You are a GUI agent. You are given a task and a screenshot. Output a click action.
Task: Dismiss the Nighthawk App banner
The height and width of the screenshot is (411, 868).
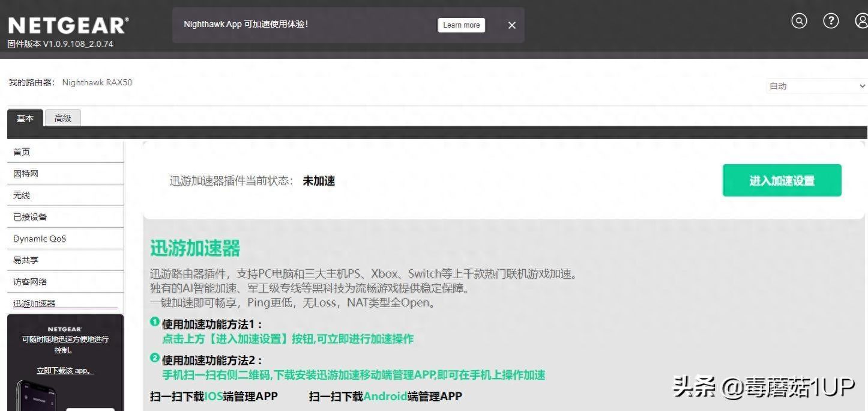[511, 25]
